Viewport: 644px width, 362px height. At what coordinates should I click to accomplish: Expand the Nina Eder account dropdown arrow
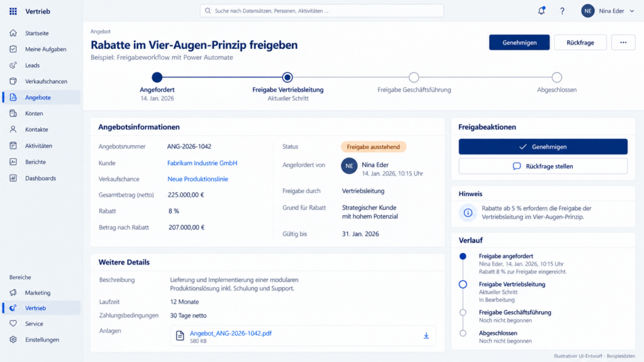tap(631, 11)
